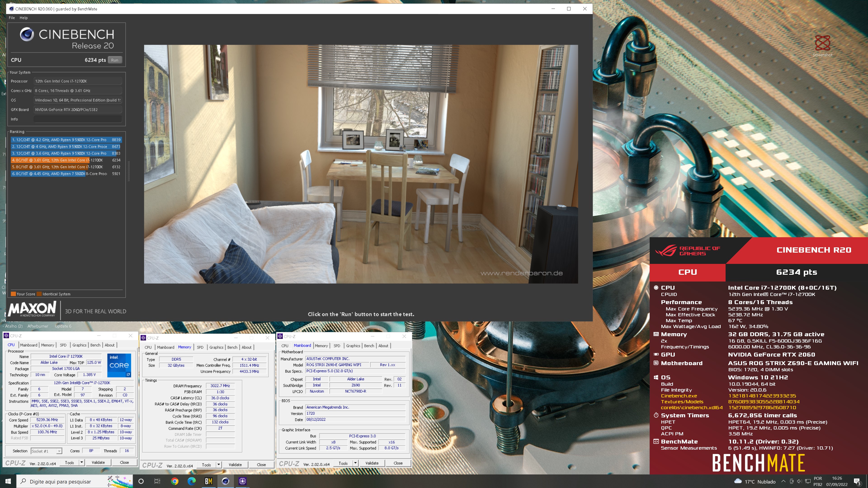Open Tools dropdown arrow in CPU-Z CPU window
868x488 pixels.
(x=82, y=462)
